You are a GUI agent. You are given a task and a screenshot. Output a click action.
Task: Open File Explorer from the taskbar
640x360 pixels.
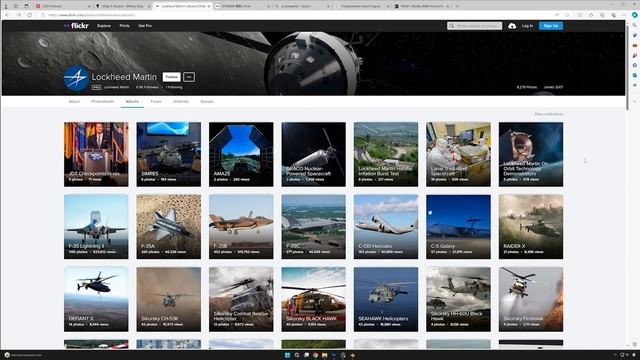(324, 355)
